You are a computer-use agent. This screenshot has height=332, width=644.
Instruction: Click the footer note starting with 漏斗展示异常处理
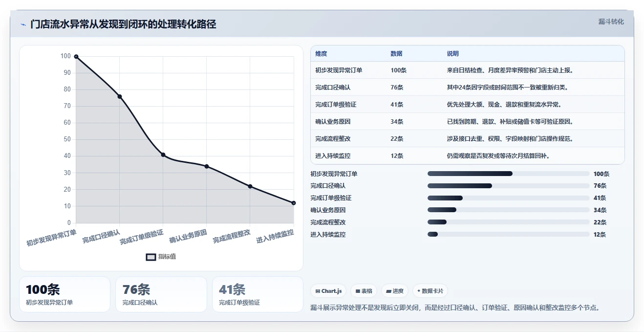pos(455,308)
